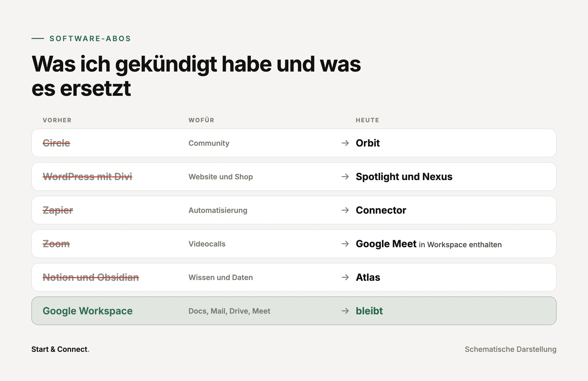Click the arrow icon before Orbit
This screenshot has width=588, height=381.
[345, 143]
